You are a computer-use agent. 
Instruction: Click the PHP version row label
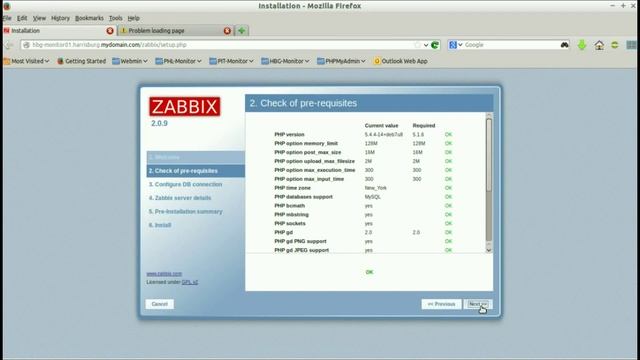(289, 134)
